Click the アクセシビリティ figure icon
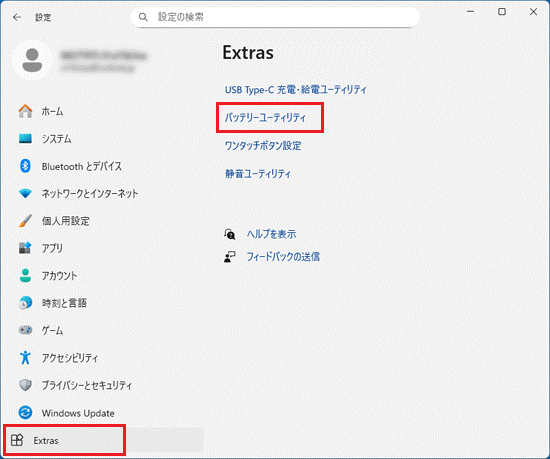Image resolution: width=550 pixels, height=459 pixels. (x=25, y=357)
